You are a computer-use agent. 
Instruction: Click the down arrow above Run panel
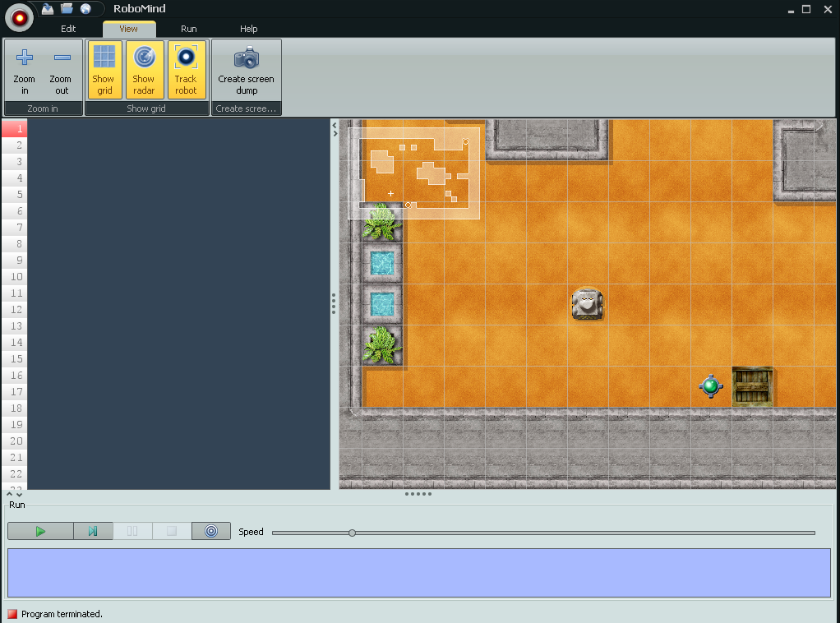19,495
